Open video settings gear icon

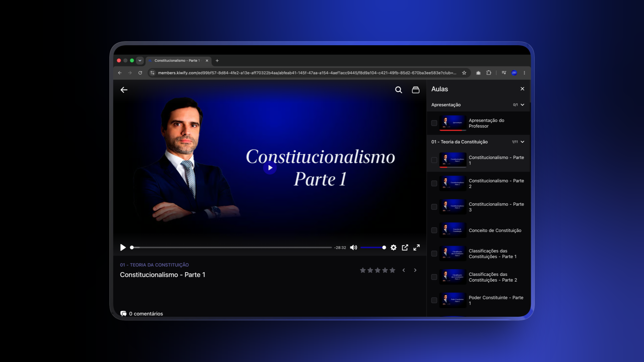[393, 247]
